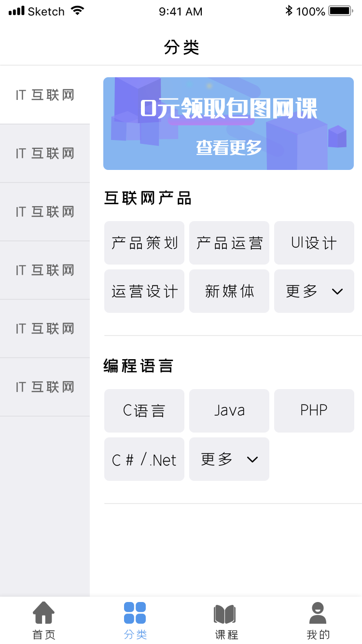This screenshot has height=644, width=362.
Task: Select the first IT 互联网 sidebar tab
Action: [45, 95]
